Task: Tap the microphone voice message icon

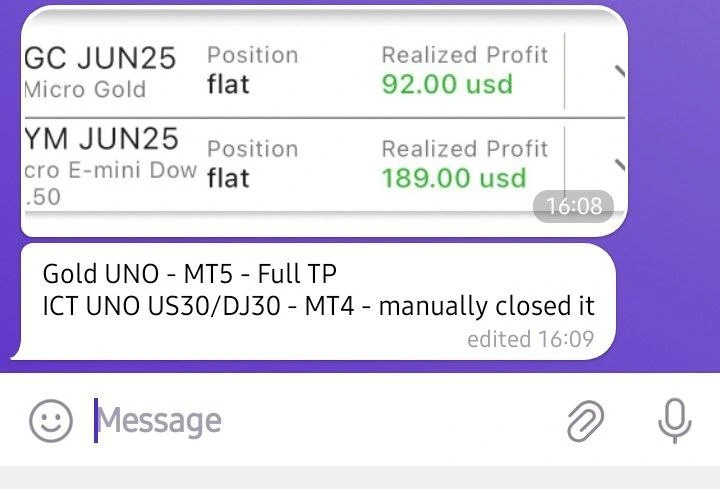Action: coord(675,421)
